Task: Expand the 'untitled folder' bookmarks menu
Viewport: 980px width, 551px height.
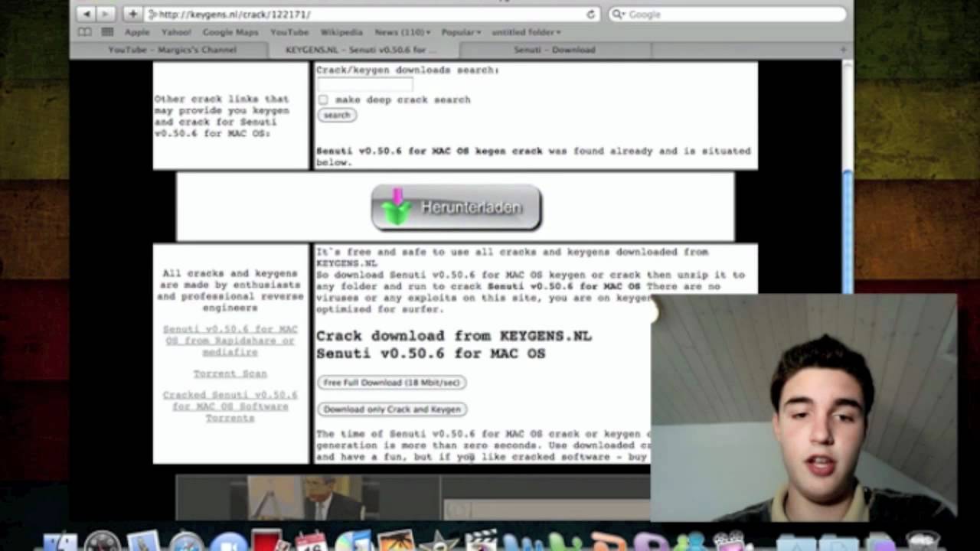Action: (x=526, y=32)
